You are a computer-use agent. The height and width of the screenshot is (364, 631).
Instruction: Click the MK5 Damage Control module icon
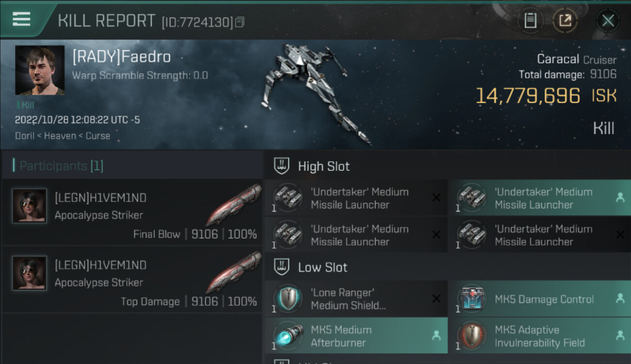472,298
